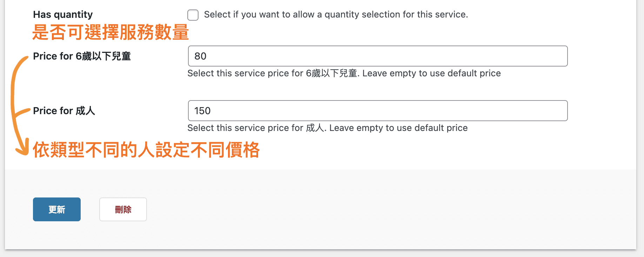Focus the Price for 成人 input field

tap(377, 111)
